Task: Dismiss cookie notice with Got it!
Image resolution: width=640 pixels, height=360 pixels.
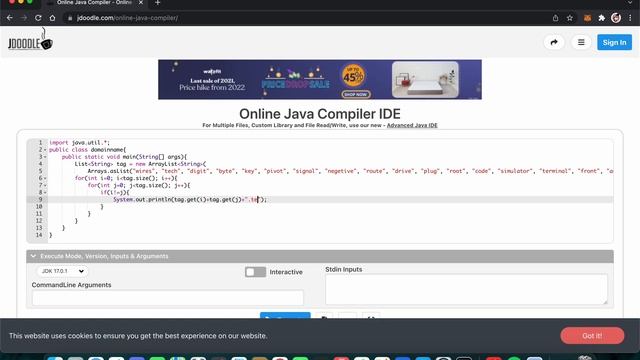Action: point(592,336)
